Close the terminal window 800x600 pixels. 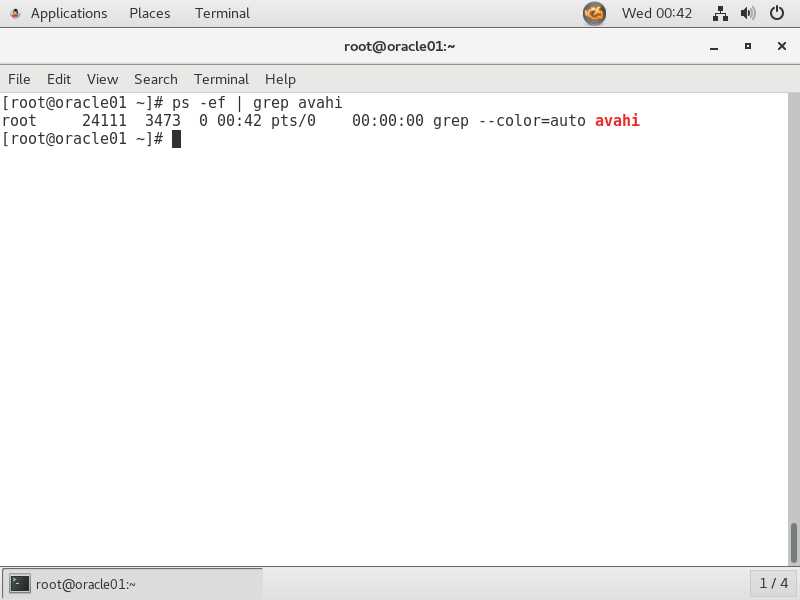click(x=781, y=46)
